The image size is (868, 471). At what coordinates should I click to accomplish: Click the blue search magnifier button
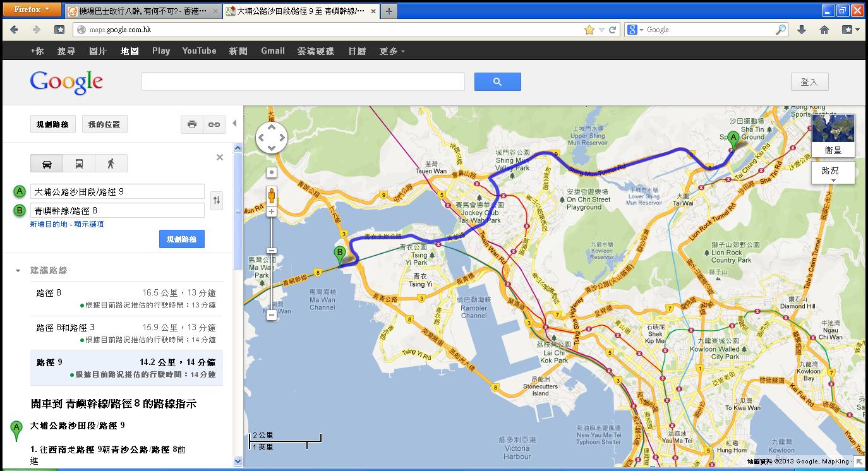click(498, 81)
